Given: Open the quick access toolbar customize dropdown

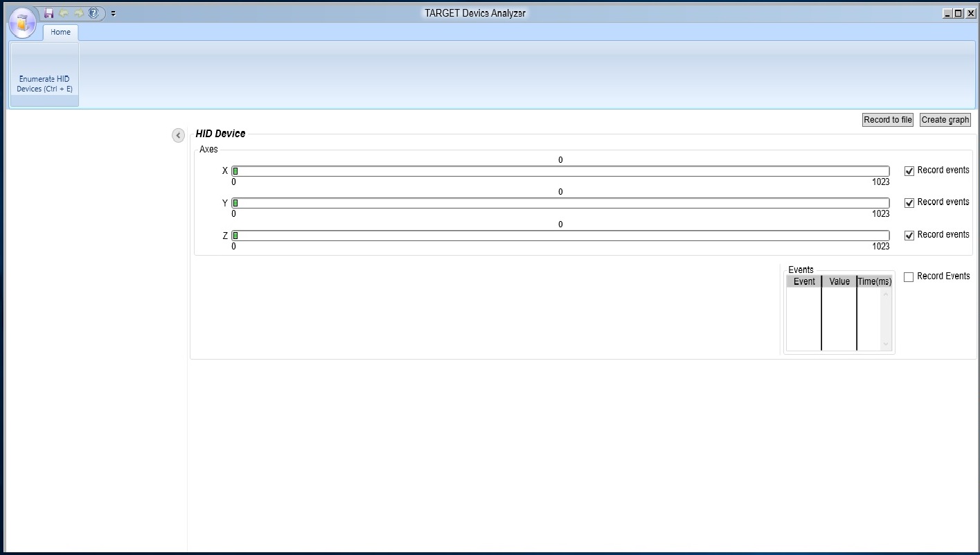Looking at the screenshot, I should 114,13.
